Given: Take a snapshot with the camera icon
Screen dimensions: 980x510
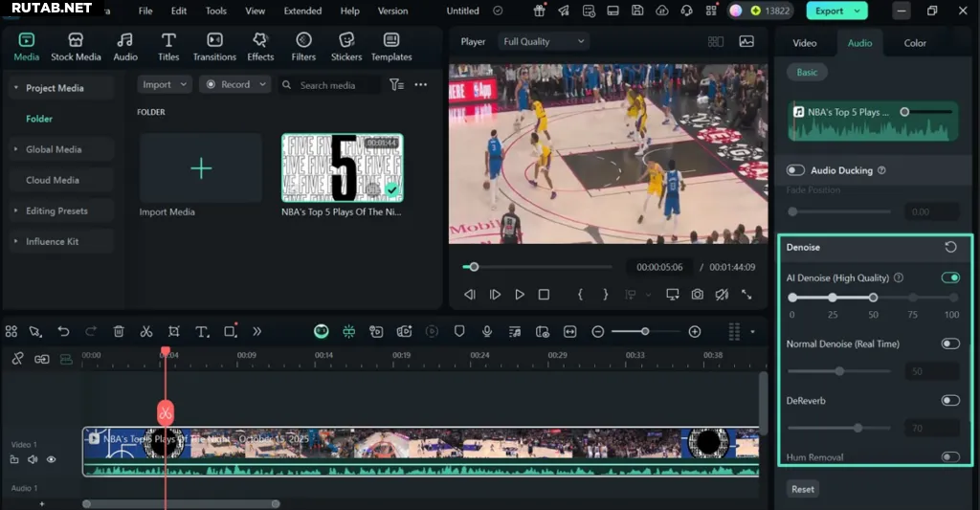Looking at the screenshot, I should point(698,295).
